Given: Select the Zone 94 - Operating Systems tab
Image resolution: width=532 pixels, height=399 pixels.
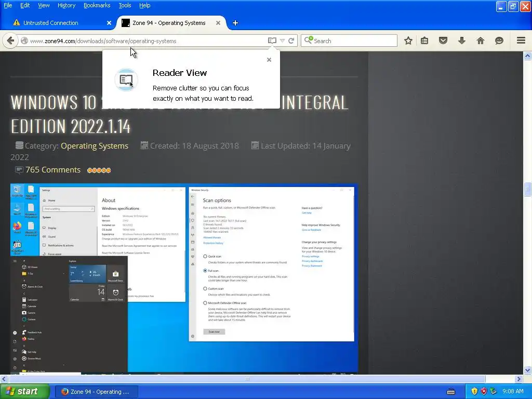Looking at the screenshot, I should click(x=170, y=23).
